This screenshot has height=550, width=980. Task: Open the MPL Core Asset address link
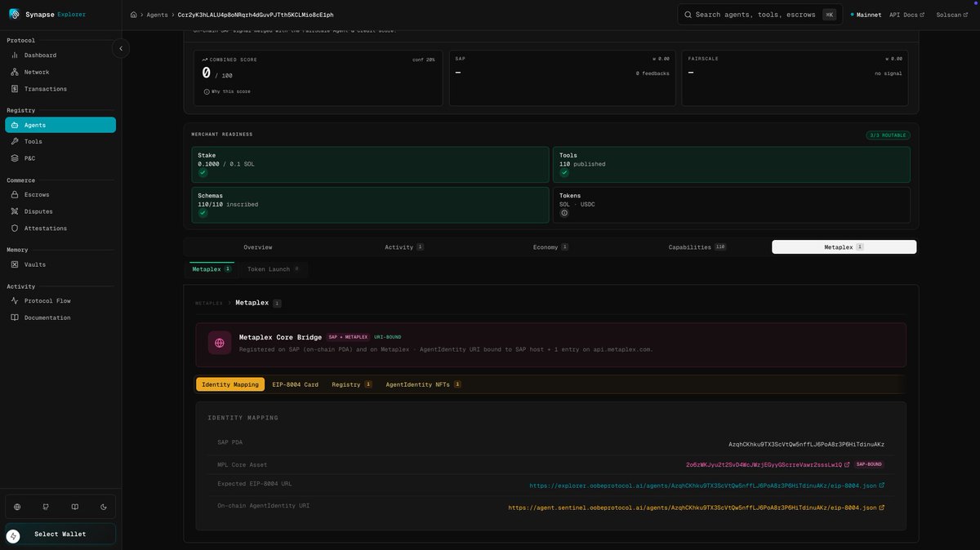tap(764, 464)
